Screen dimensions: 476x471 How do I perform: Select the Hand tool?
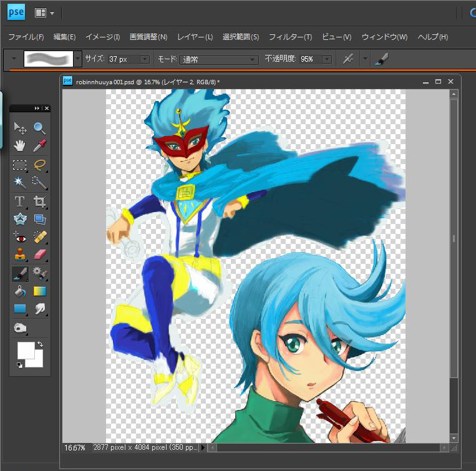[20, 146]
